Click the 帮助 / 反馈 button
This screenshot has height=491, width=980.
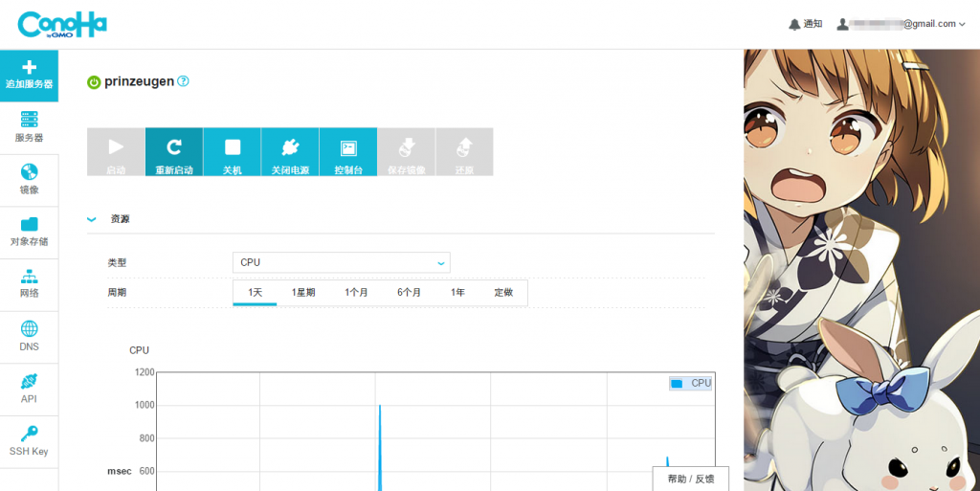click(690, 479)
